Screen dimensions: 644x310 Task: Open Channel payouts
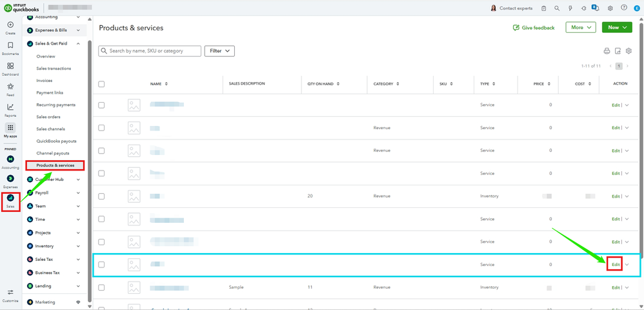click(x=52, y=153)
